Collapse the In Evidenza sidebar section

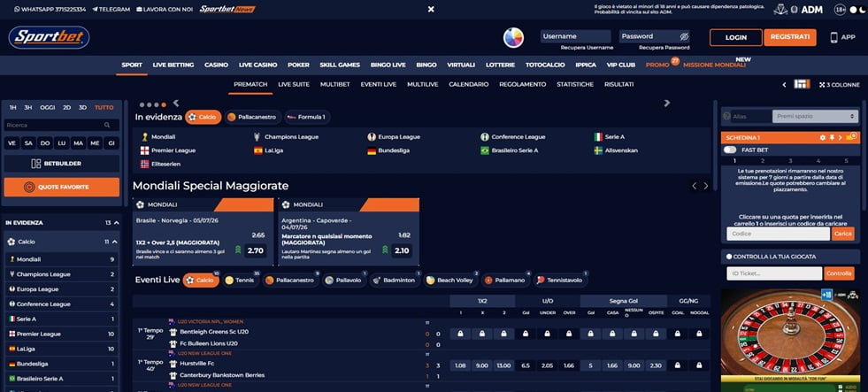[116, 223]
